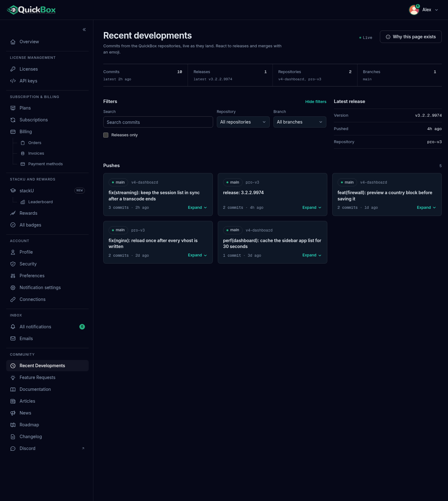Open Recent Developments in sidebar
Image resolution: width=448 pixels, height=501 pixels.
[47, 366]
